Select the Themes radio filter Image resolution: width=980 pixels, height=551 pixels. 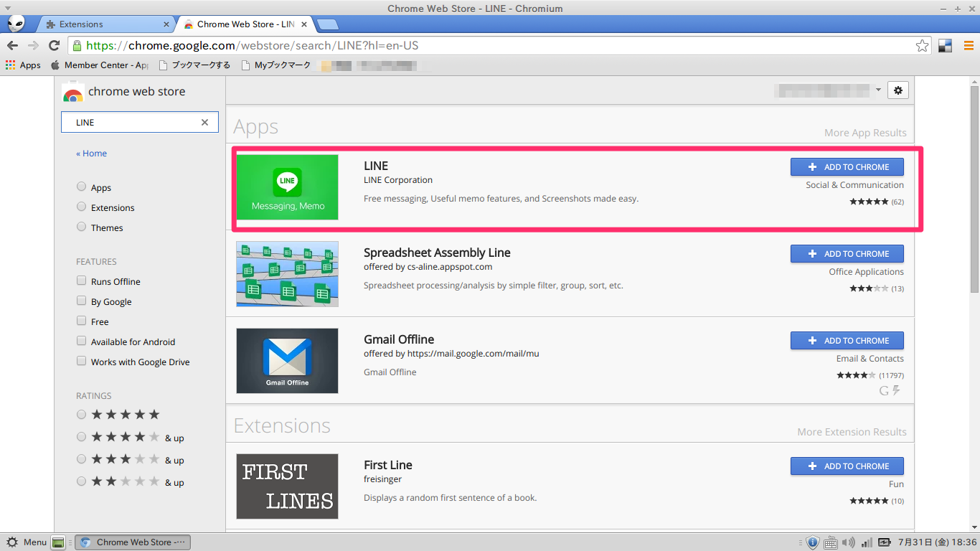tap(81, 227)
